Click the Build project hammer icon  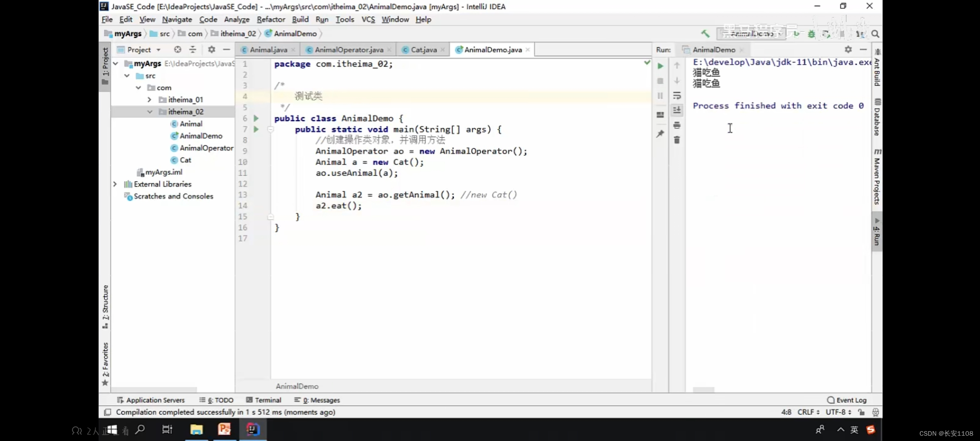[x=705, y=34]
